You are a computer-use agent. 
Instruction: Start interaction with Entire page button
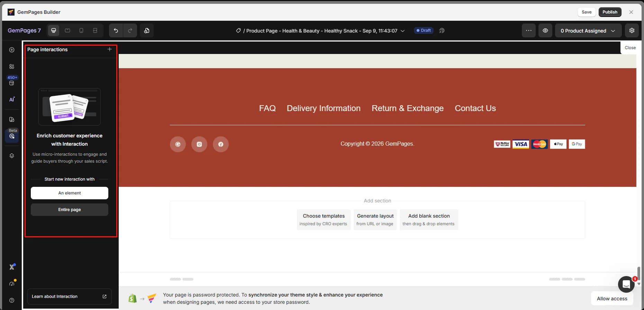[70, 210]
